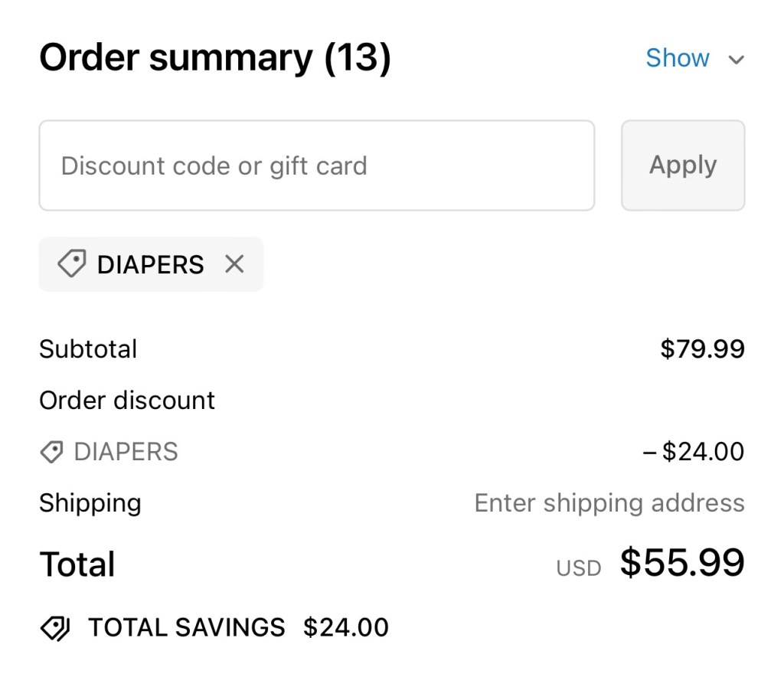Click the Subtotal amount $79.99

click(702, 349)
